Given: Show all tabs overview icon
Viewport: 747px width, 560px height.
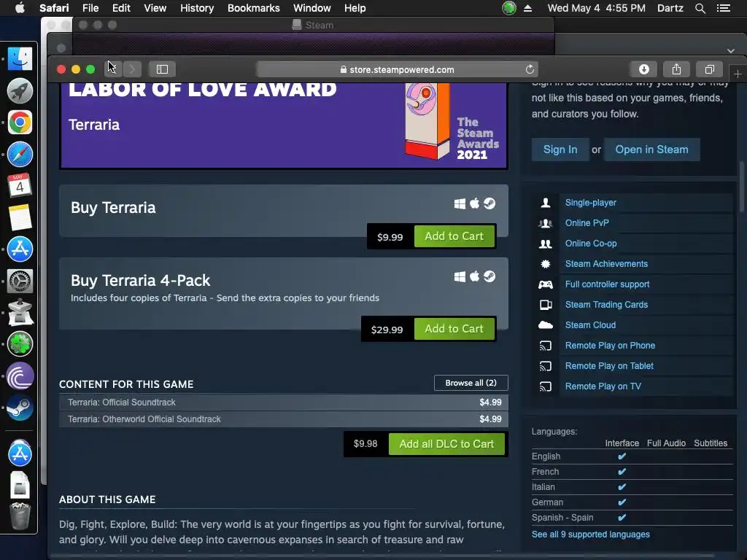Looking at the screenshot, I should (x=709, y=69).
